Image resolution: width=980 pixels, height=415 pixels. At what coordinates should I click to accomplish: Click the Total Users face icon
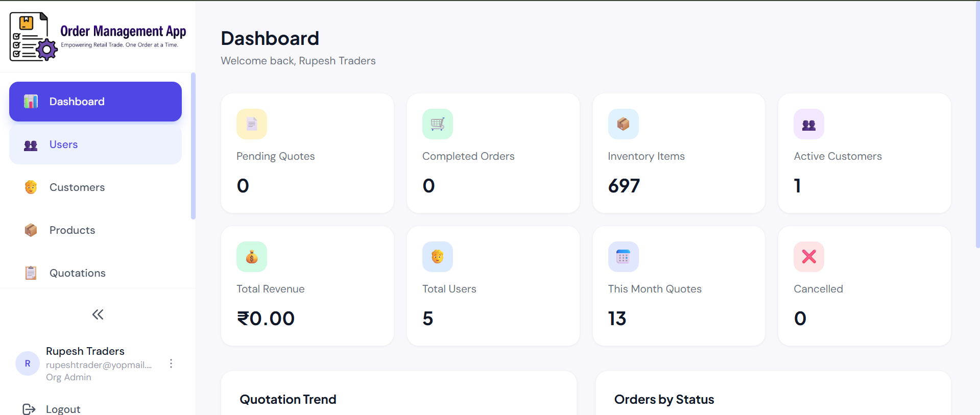point(438,257)
